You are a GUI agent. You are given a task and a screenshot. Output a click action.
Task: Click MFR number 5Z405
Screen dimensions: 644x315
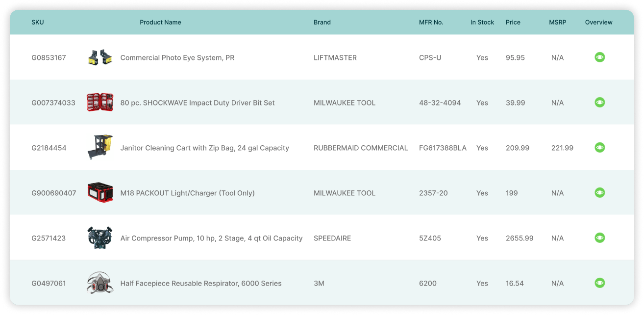[430, 238]
